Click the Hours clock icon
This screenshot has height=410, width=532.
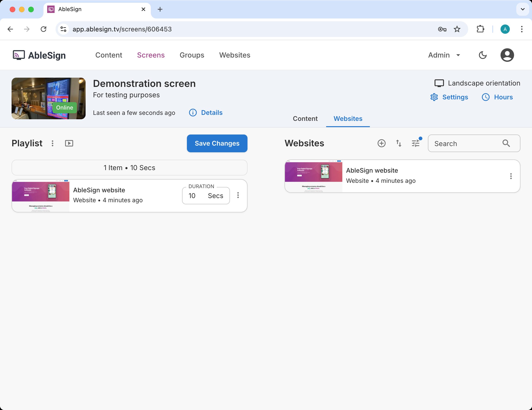pos(486,97)
